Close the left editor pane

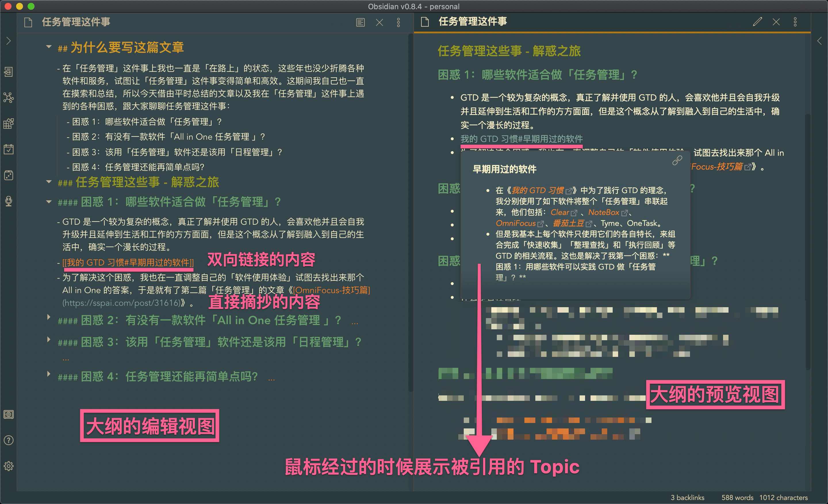(x=379, y=22)
